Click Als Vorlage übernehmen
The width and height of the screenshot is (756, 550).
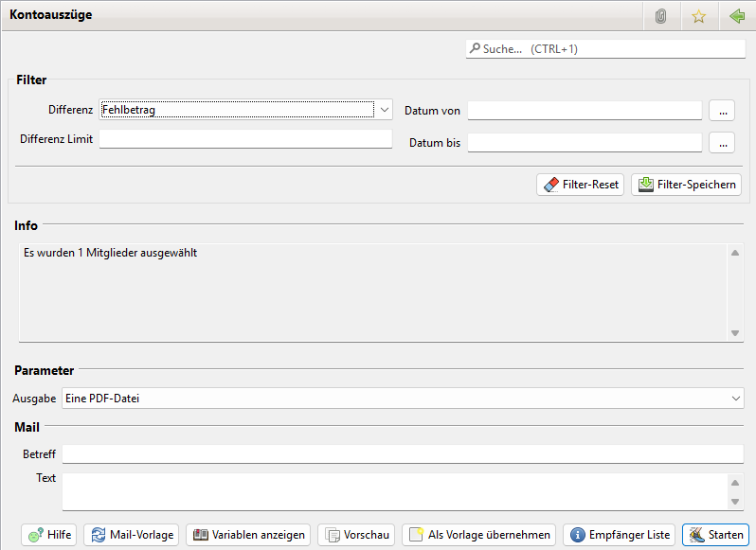pyautogui.click(x=478, y=535)
